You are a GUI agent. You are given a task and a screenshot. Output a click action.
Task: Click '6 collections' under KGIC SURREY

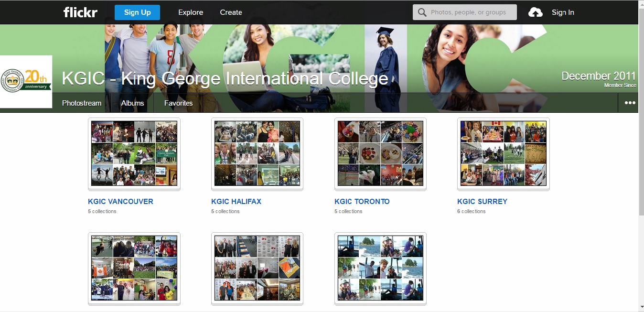click(x=471, y=211)
